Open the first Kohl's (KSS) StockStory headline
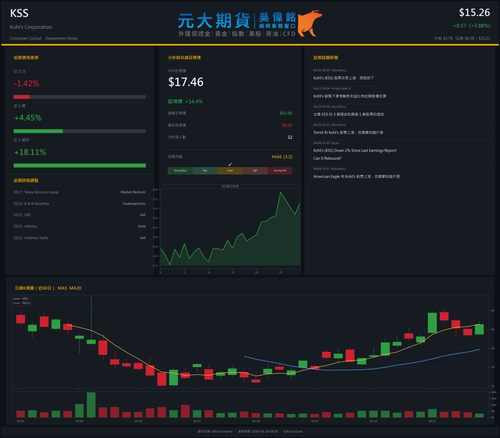 pyautogui.click(x=343, y=78)
